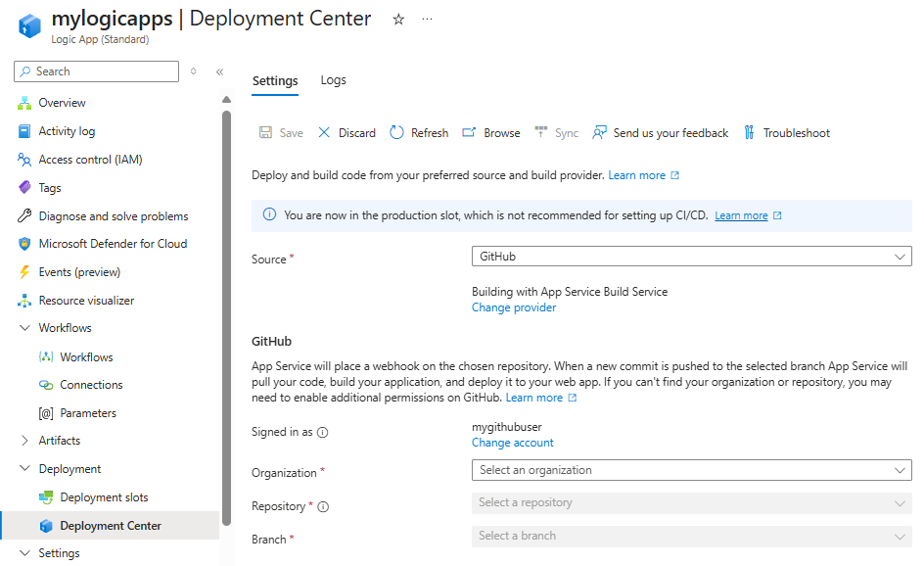Image resolution: width=924 pixels, height=566 pixels.
Task: Click the Parameters [@] icon
Action: 46,413
